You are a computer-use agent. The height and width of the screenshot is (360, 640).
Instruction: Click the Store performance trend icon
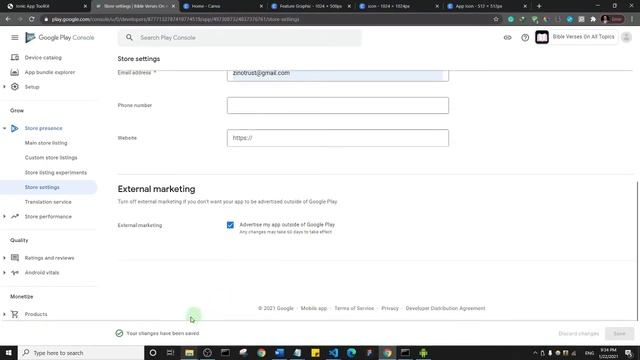coord(15,216)
